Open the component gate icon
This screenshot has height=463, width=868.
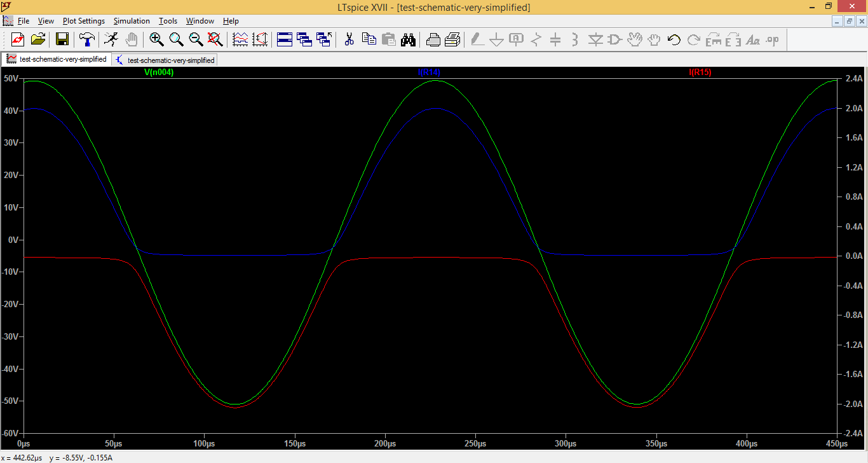click(615, 39)
